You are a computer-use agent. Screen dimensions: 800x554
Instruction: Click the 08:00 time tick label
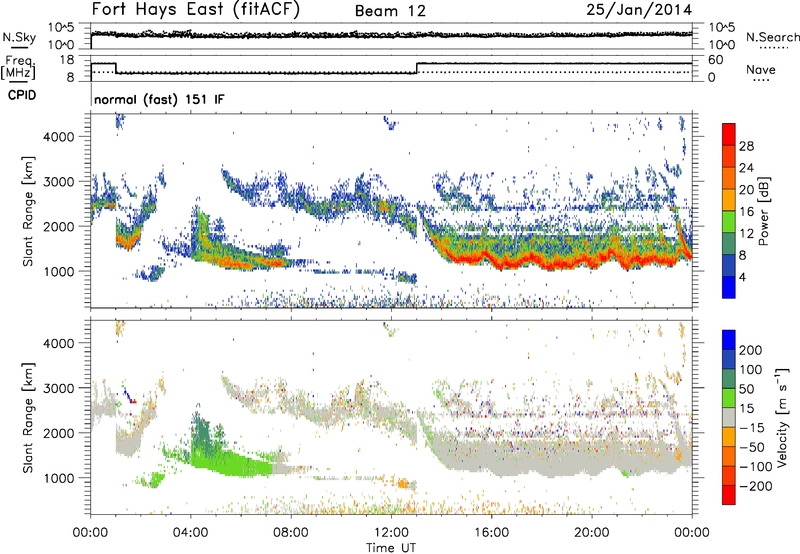tap(291, 533)
